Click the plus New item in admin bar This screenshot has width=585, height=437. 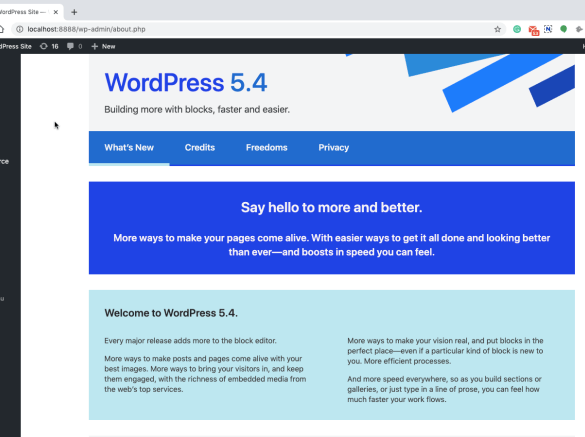tap(103, 46)
